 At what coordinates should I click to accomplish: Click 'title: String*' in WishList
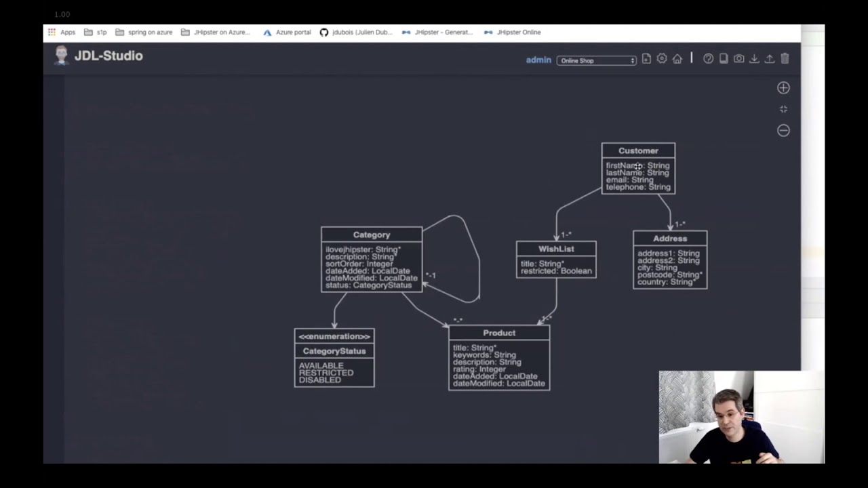[x=542, y=264]
